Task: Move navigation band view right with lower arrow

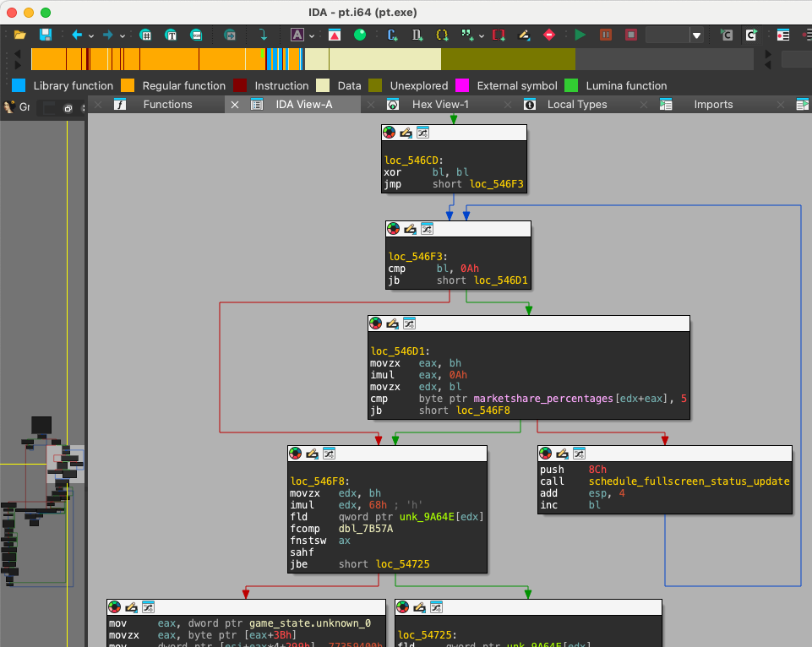Action: [x=17, y=65]
